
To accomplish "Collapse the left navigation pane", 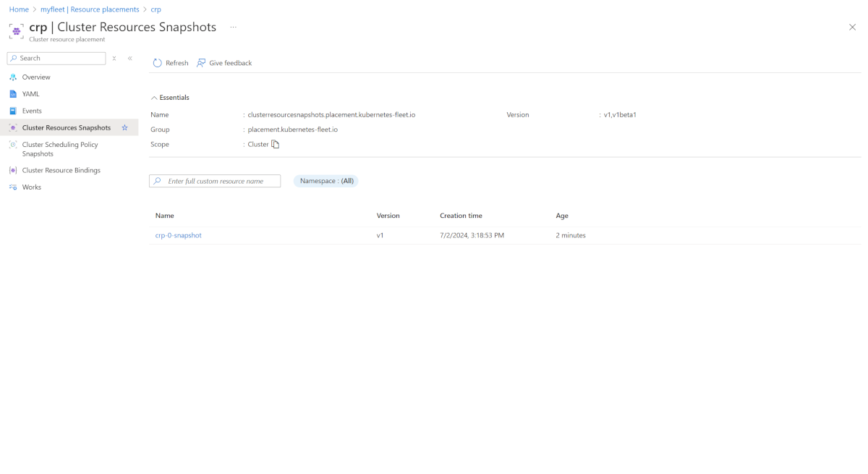I will [129, 58].
